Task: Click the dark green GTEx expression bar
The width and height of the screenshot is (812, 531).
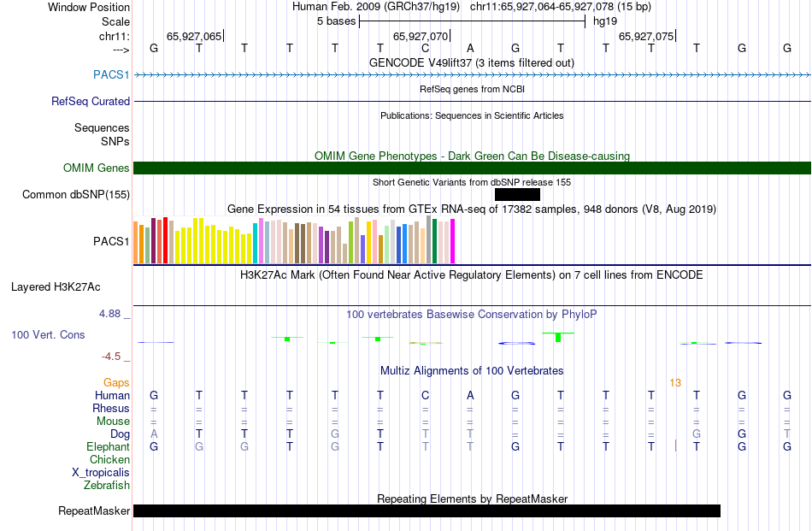Action: click(x=434, y=241)
